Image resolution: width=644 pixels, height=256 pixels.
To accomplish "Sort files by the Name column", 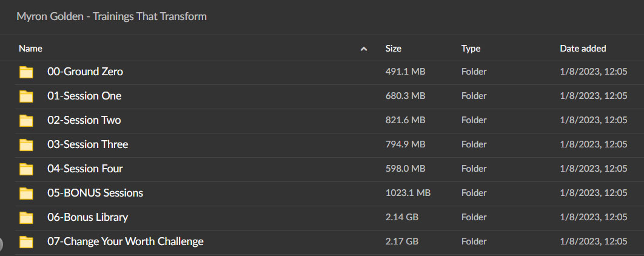I will 30,49.
